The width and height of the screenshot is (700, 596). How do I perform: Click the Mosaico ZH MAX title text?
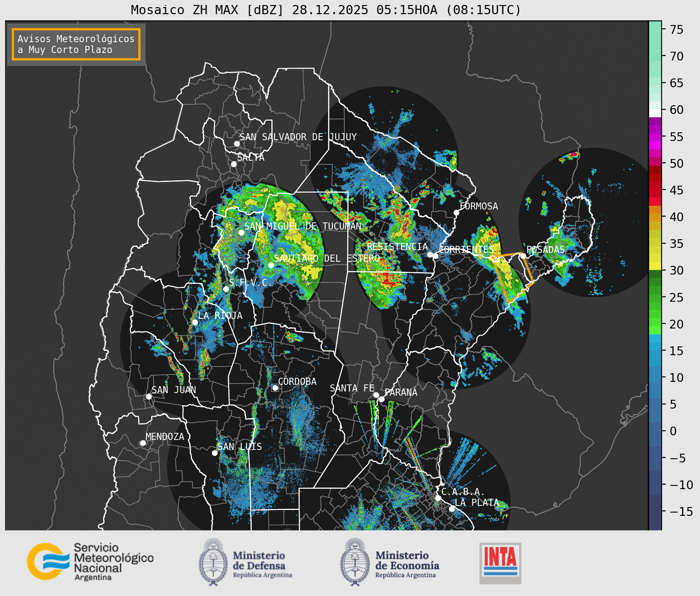(x=326, y=10)
